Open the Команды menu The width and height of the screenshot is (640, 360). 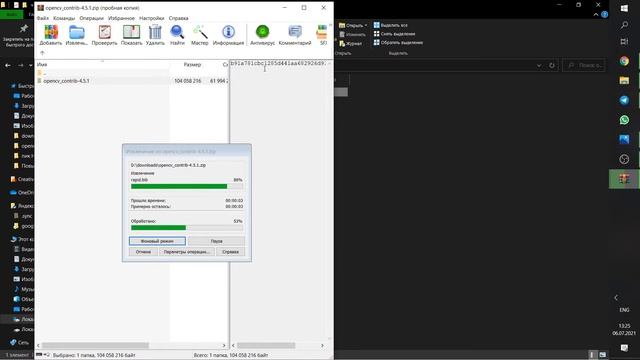tap(64, 18)
